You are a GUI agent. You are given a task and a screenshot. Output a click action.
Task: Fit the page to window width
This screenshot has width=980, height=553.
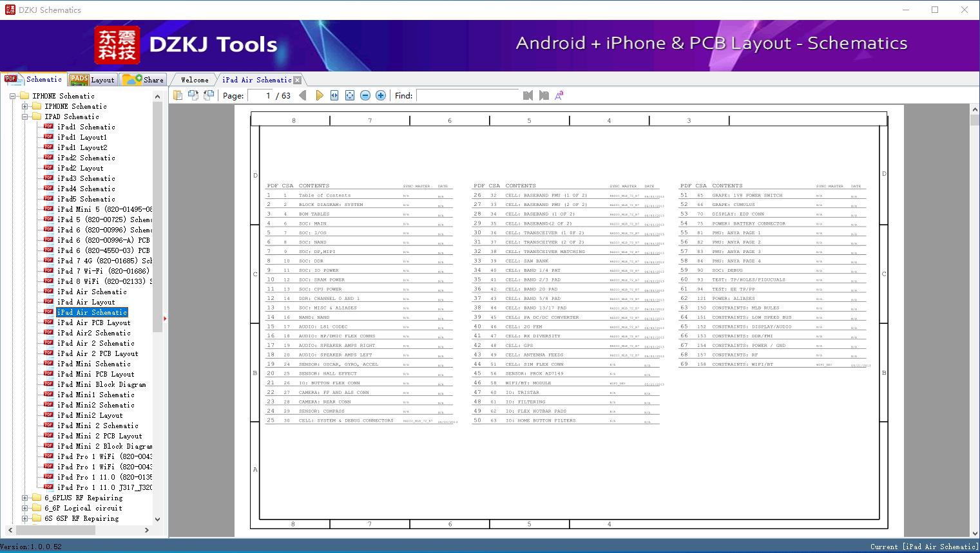point(334,95)
